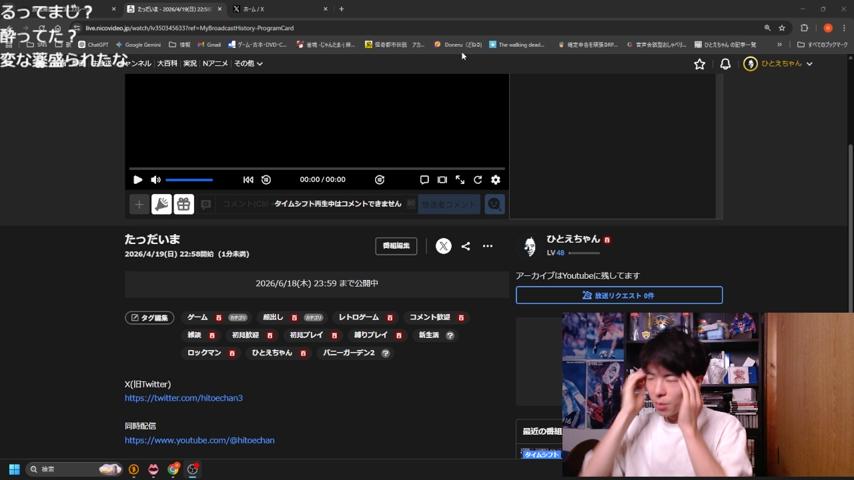The width and height of the screenshot is (854, 480).
Task: Rewind ten seconds in the player
Action: pos(266,180)
